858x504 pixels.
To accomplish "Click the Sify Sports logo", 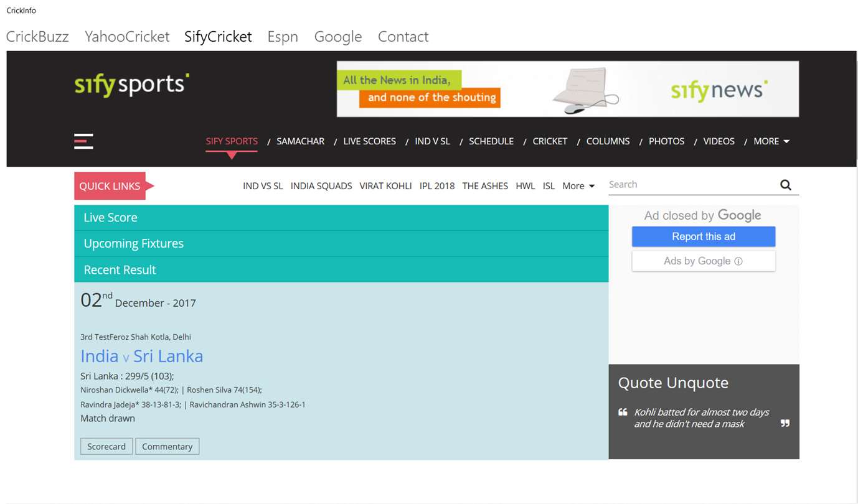I will coord(132,85).
